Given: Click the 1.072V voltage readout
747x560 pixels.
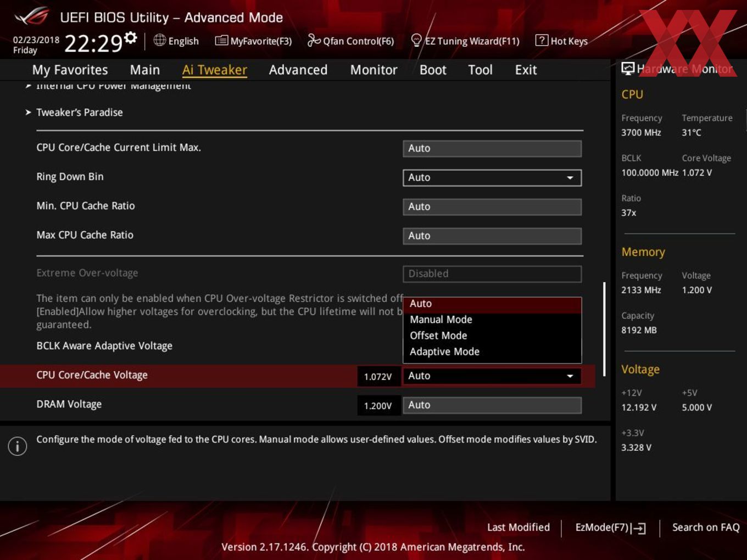Looking at the screenshot, I should click(x=378, y=377).
